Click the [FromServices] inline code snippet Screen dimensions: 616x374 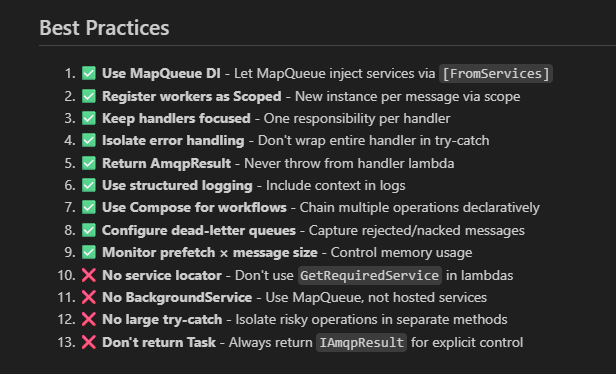(x=496, y=73)
